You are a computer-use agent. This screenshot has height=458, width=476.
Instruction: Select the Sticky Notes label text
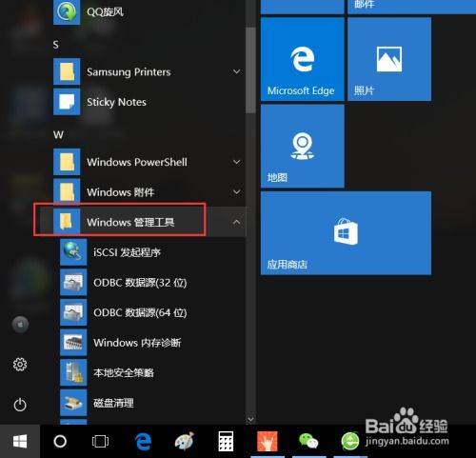[x=116, y=102]
